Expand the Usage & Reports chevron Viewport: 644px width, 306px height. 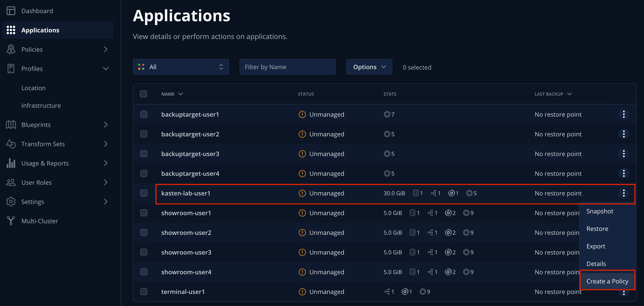point(106,163)
